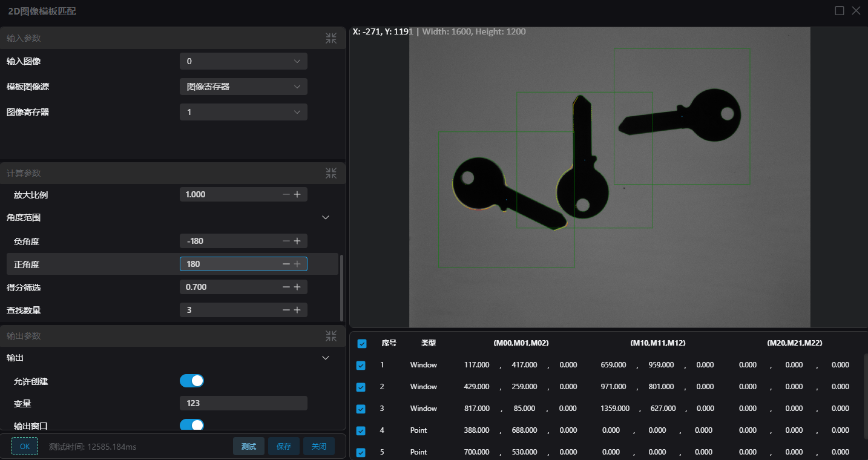Increase 负角度 with plus button
The image size is (868, 460).
(x=297, y=241)
